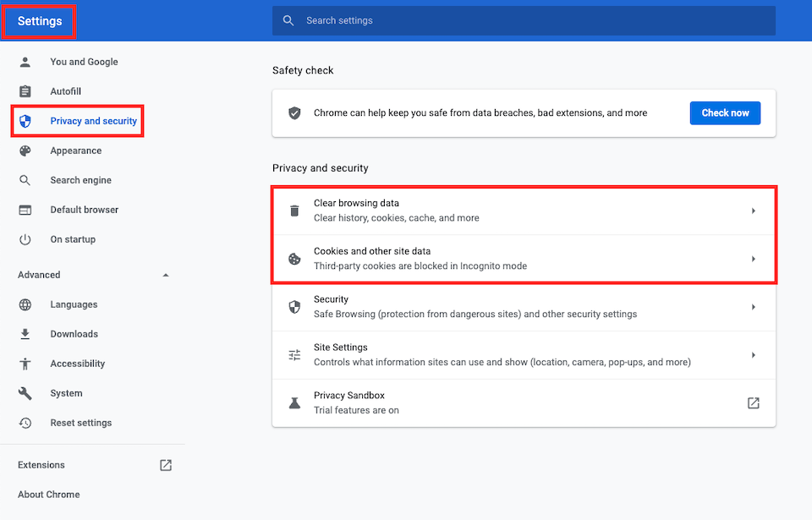Open Privacy Sandbox via its external-link icon
Screen dimensions: 812x520
click(753, 403)
